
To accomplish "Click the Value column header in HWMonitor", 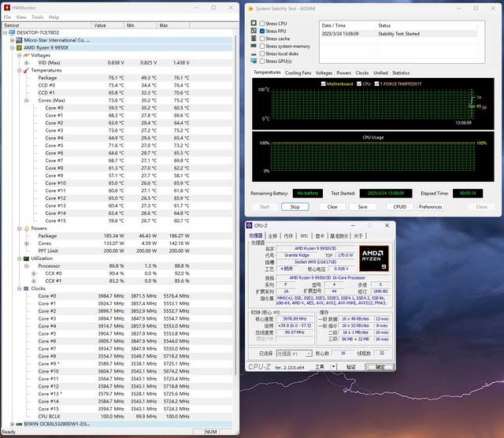I will click(108, 25).
